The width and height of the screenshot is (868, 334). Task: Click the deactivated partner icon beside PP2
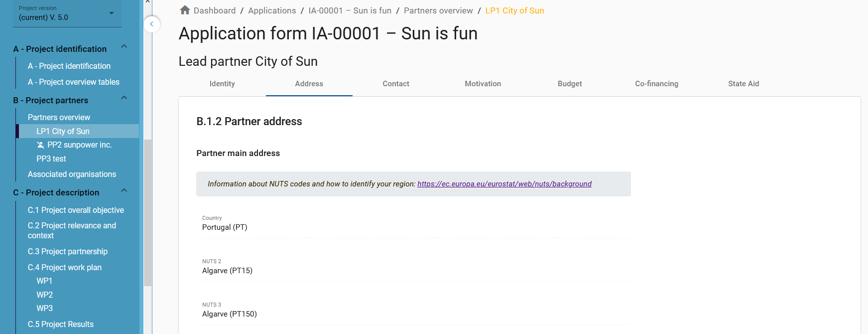[x=40, y=145]
